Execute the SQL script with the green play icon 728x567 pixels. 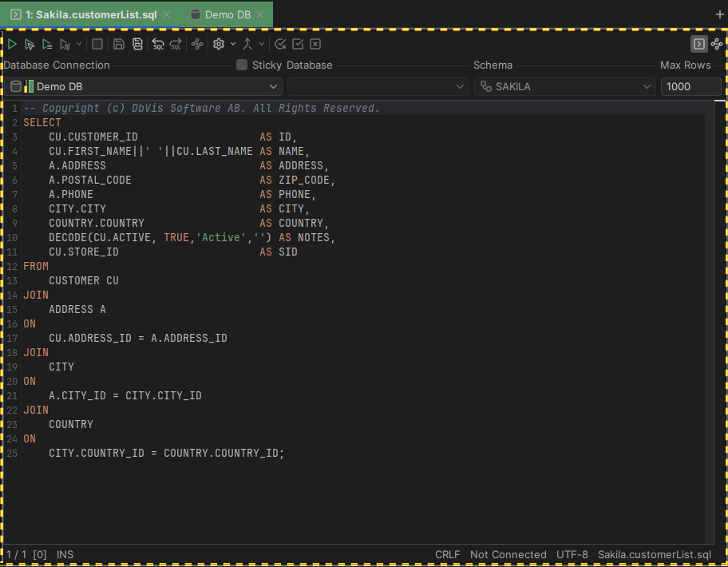pos(12,44)
